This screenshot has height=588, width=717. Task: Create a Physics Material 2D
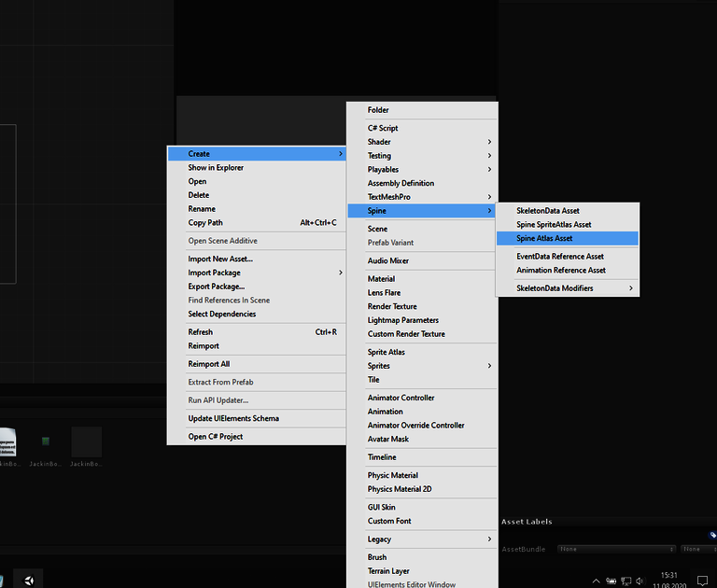(x=422, y=489)
